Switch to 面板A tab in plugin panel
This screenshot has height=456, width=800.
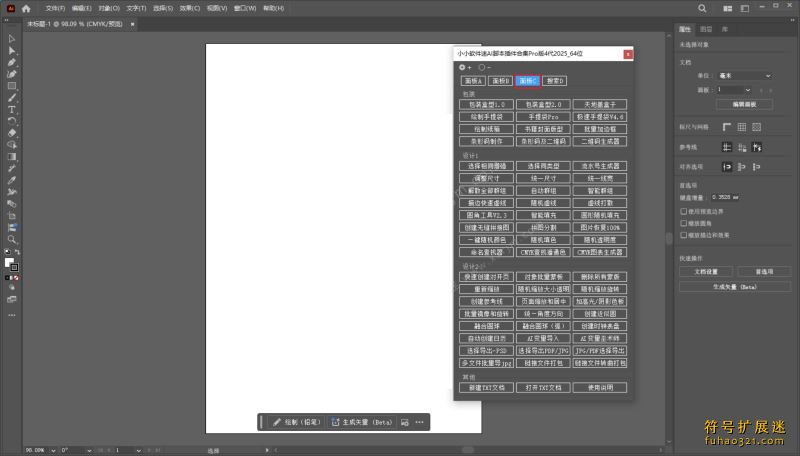click(472, 80)
